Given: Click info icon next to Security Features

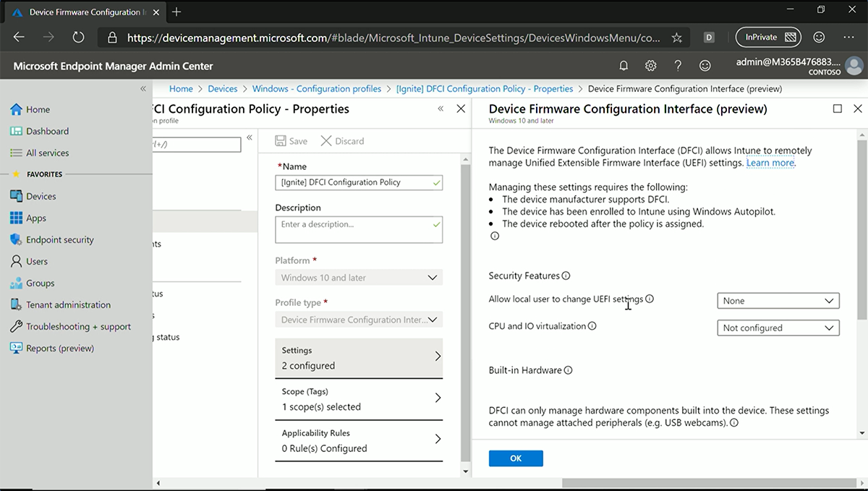Looking at the screenshot, I should [566, 276].
